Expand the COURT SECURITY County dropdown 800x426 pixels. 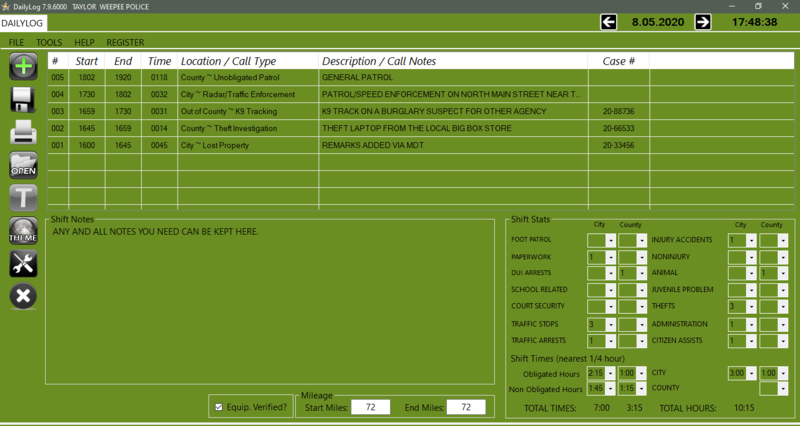pyautogui.click(x=642, y=307)
